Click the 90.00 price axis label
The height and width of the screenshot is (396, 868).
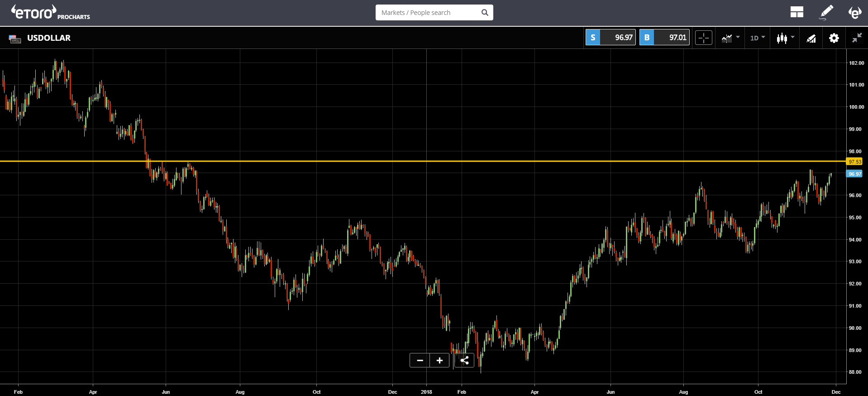pos(855,328)
